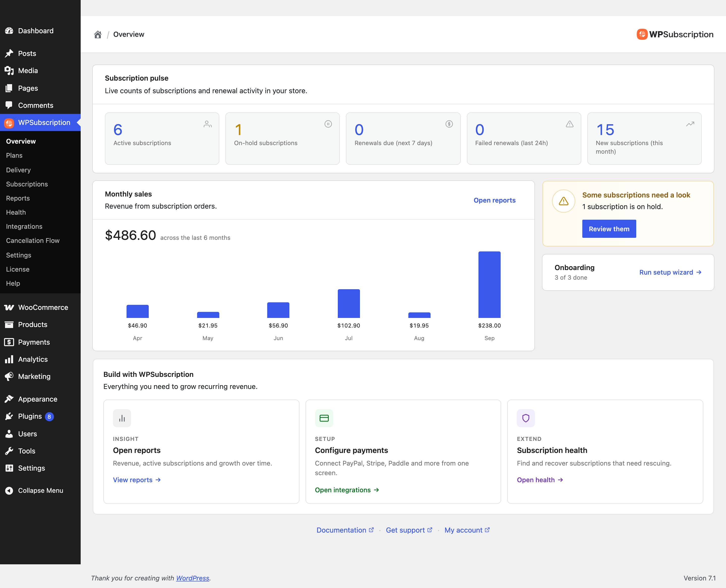Click the Version 7.1 footer text

(x=700, y=578)
